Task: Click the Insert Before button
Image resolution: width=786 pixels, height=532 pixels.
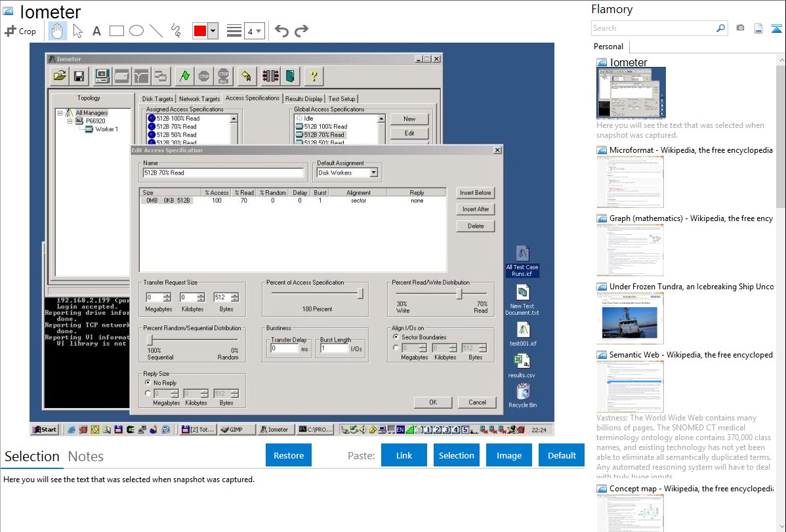Action: pyautogui.click(x=476, y=193)
